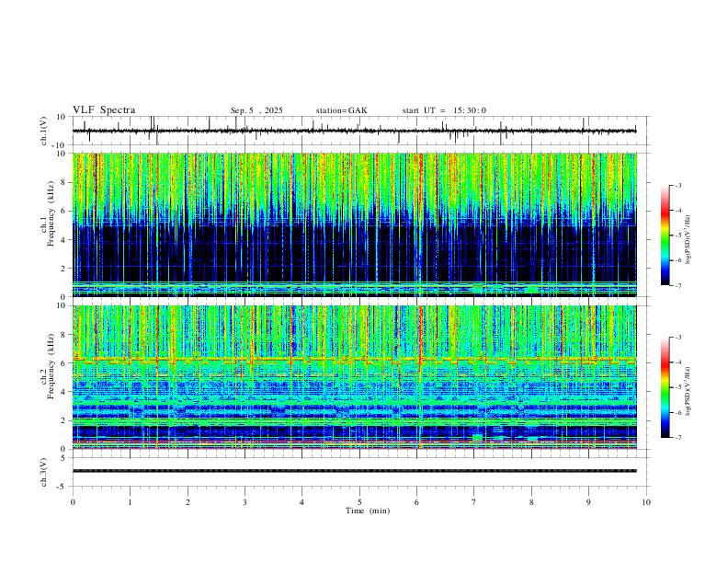Click time axis tick label "9"
Viewport: 728px width, 563px height.
(588, 502)
